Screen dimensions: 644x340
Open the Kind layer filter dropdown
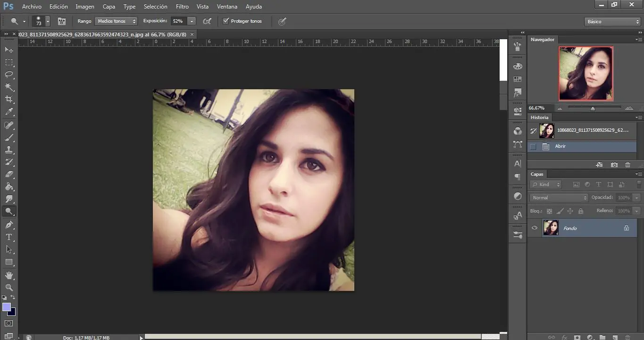(546, 185)
